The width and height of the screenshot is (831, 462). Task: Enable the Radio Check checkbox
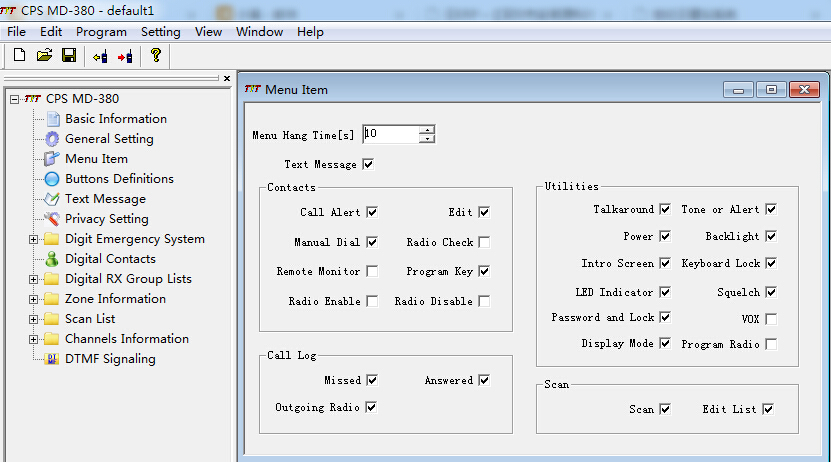484,242
